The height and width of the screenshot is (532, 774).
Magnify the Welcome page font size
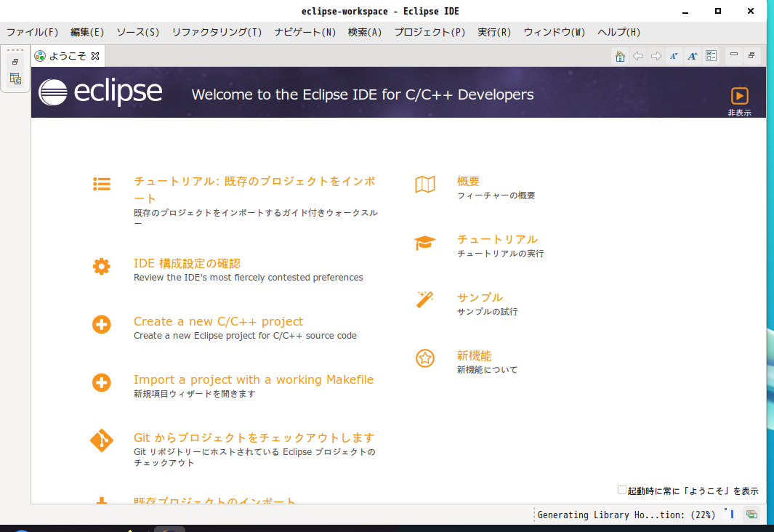(693, 56)
